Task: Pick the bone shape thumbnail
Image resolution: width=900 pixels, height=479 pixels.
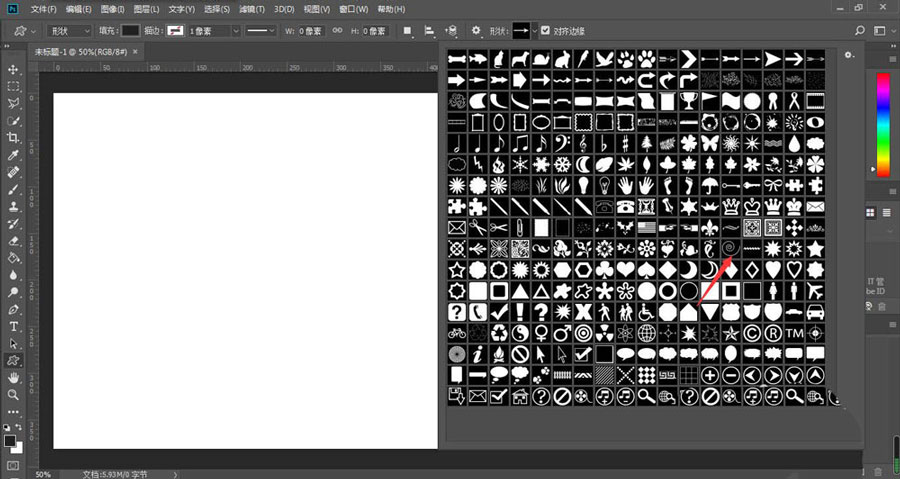Action: [457, 59]
